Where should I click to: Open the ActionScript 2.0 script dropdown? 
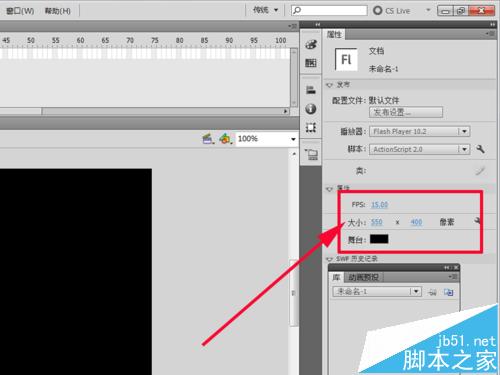(x=464, y=149)
